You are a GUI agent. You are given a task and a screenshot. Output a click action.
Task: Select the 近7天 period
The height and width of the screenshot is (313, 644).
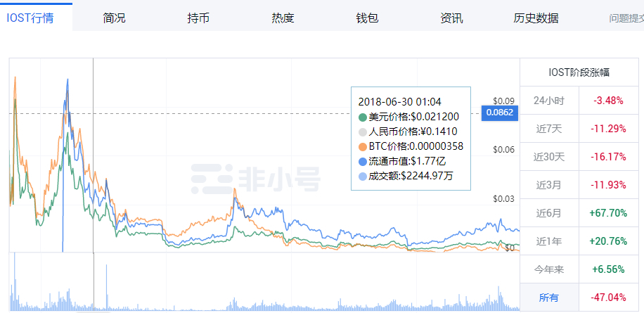point(549,129)
